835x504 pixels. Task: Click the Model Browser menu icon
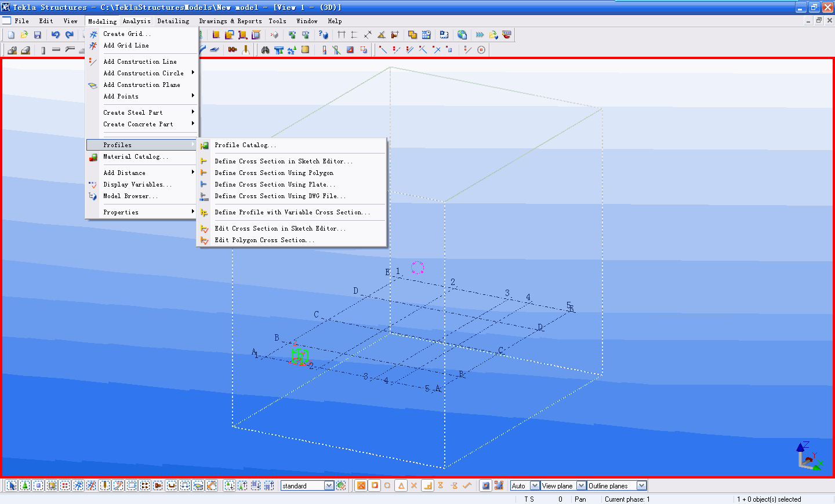coord(93,196)
